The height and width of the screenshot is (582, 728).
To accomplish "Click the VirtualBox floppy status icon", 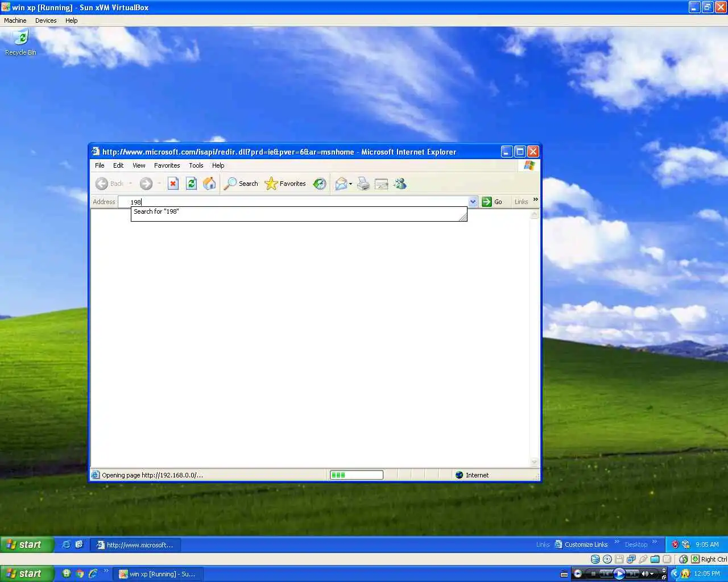I will click(619, 559).
